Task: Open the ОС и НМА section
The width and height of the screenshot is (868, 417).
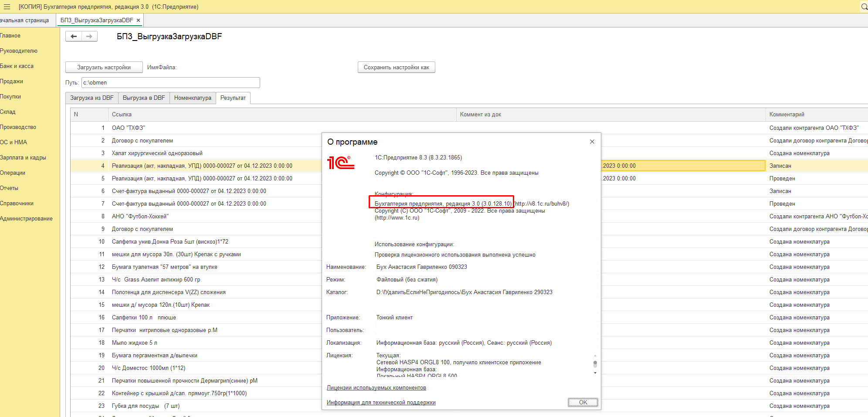Action: point(14,142)
